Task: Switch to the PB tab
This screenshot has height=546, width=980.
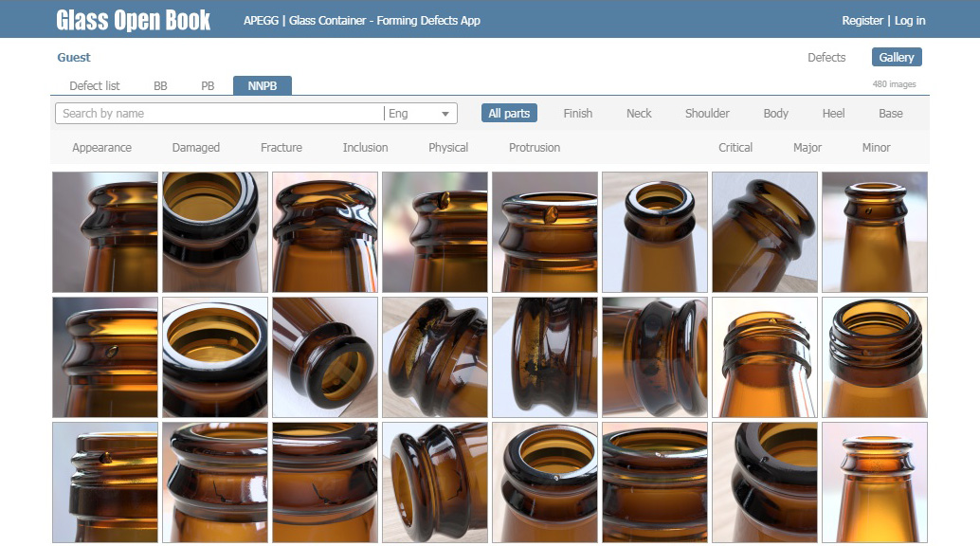Action: coord(207,85)
